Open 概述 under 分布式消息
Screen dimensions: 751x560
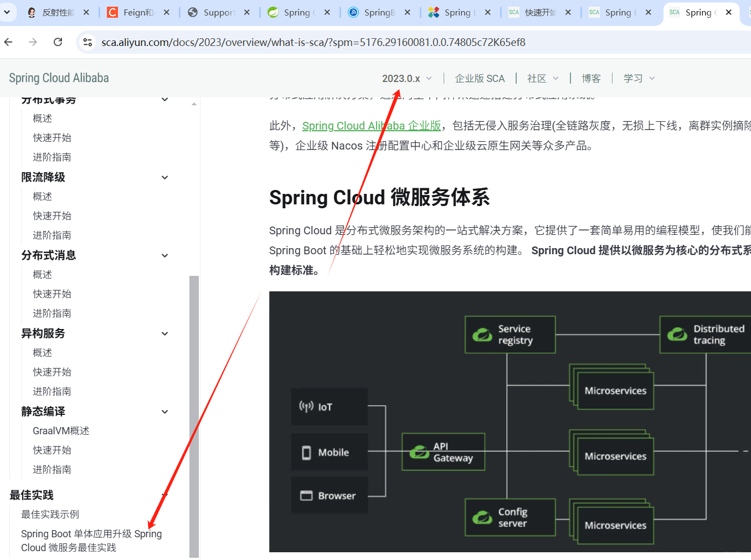pos(42,275)
